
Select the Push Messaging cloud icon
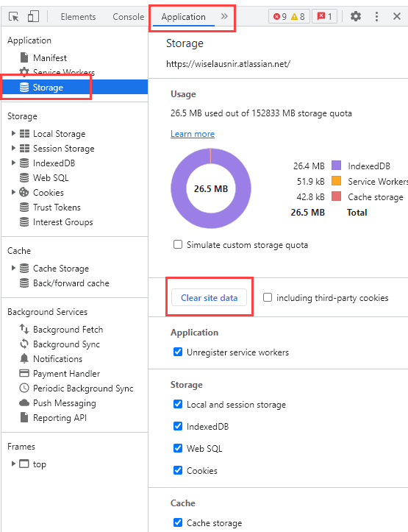[x=24, y=403]
